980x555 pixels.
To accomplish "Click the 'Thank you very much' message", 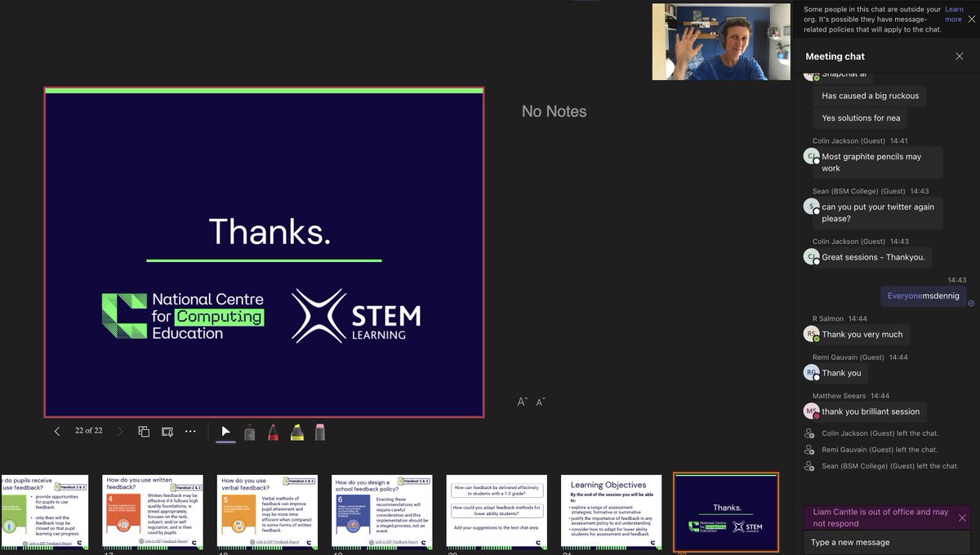I will click(x=862, y=334).
